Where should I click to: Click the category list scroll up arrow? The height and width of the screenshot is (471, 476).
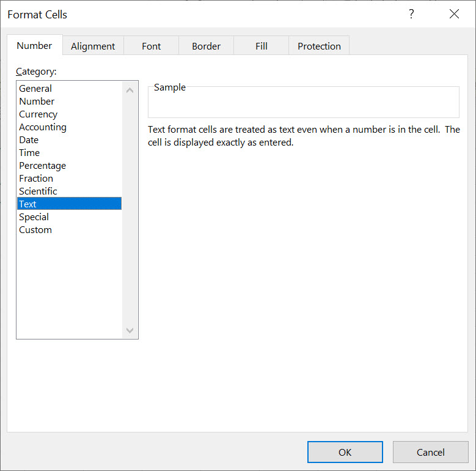(x=130, y=91)
